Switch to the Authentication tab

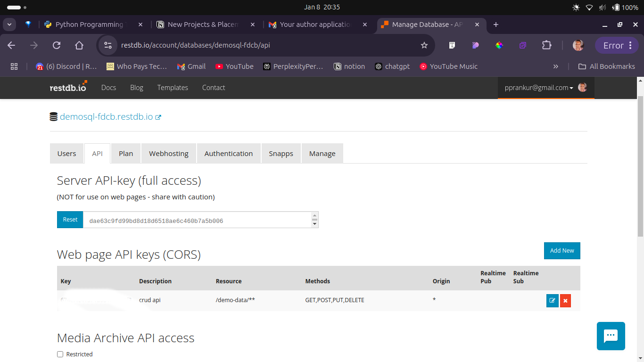[x=229, y=154]
